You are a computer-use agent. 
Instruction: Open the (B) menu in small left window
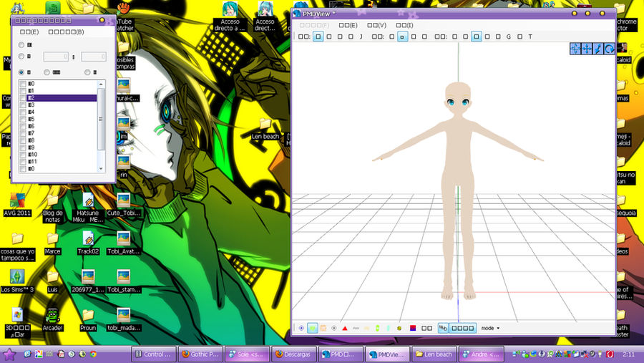(66, 32)
